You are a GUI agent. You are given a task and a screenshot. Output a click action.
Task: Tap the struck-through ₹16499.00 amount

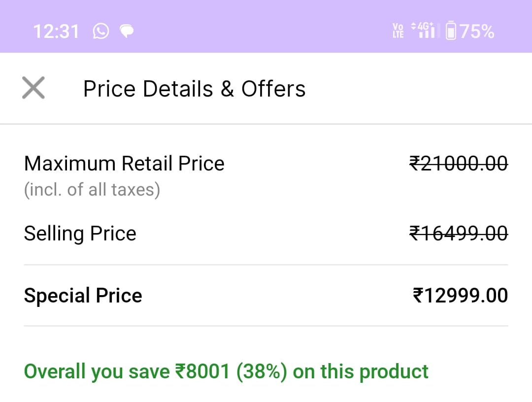coord(459,234)
